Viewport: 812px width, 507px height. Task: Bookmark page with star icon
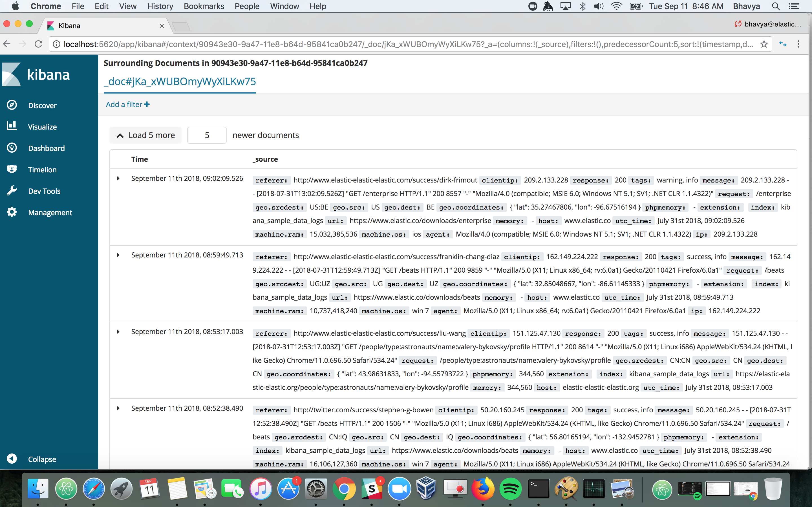[764, 44]
